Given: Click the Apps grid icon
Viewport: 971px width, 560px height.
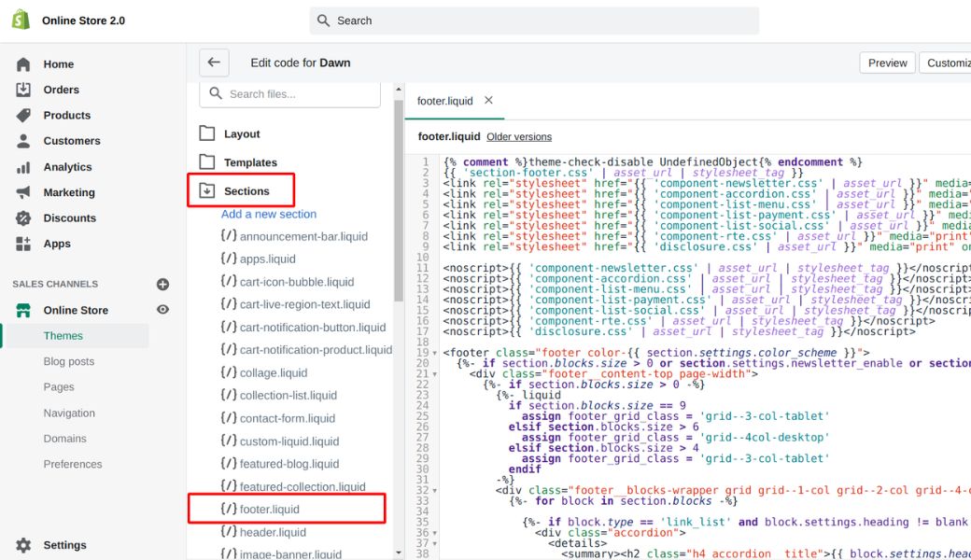Looking at the screenshot, I should point(23,244).
